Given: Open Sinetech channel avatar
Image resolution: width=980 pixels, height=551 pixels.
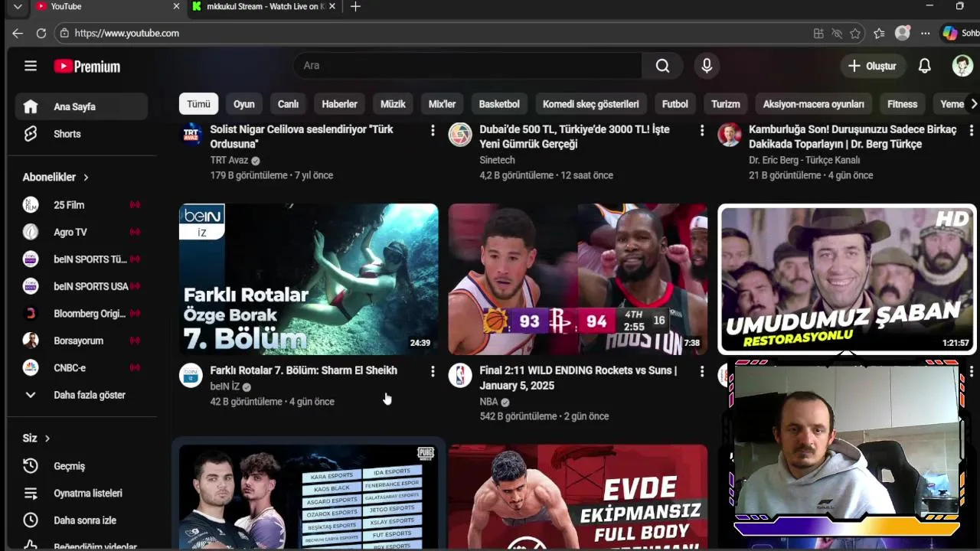Looking at the screenshot, I should pos(460,135).
